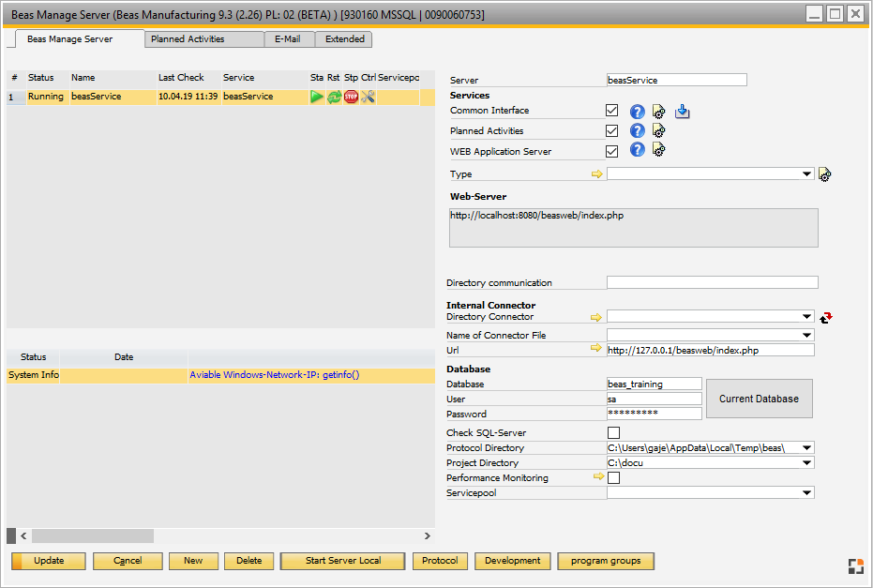This screenshot has width=873, height=588.
Task: Enable Check SQL-Server option
Action: coord(614,432)
